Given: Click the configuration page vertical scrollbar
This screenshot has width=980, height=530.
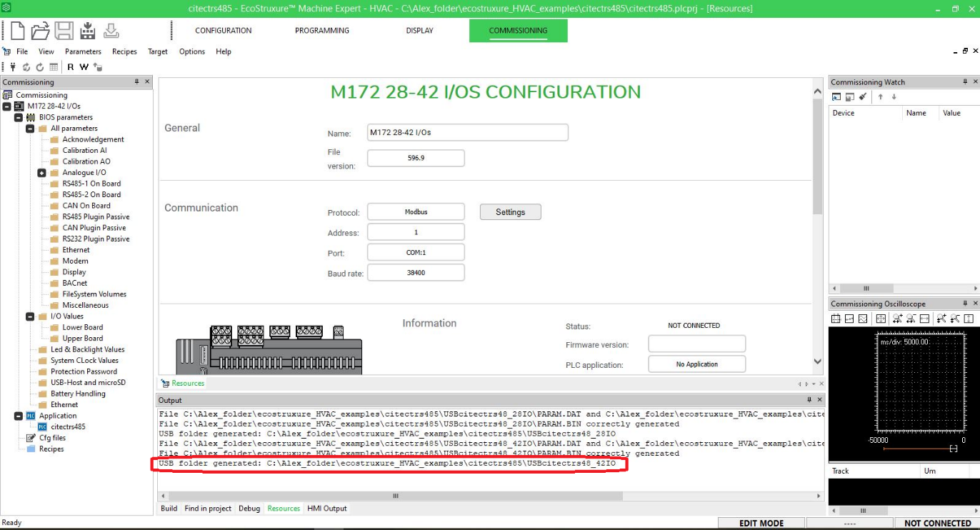Looking at the screenshot, I should point(818,227).
